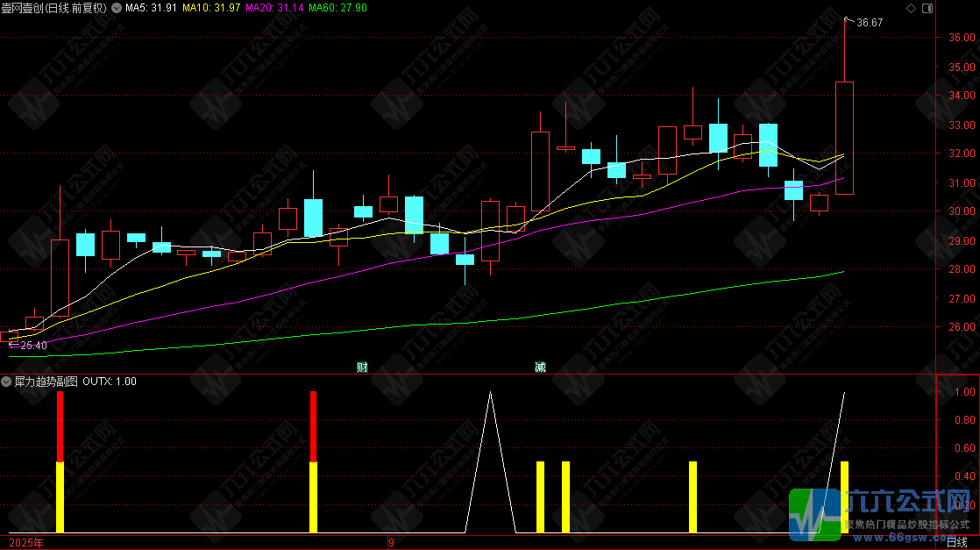The image size is (980, 550).
Task: Click the 2025年 date label on time axis
Action: tap(26, 542)
